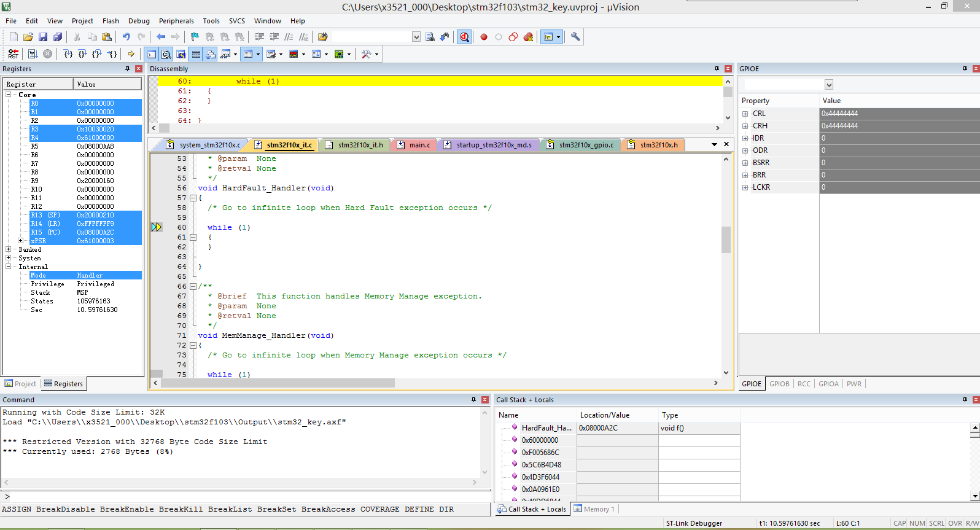
Task: Open the window layout dropdown beside the wrench
Action: coord(558,37)
